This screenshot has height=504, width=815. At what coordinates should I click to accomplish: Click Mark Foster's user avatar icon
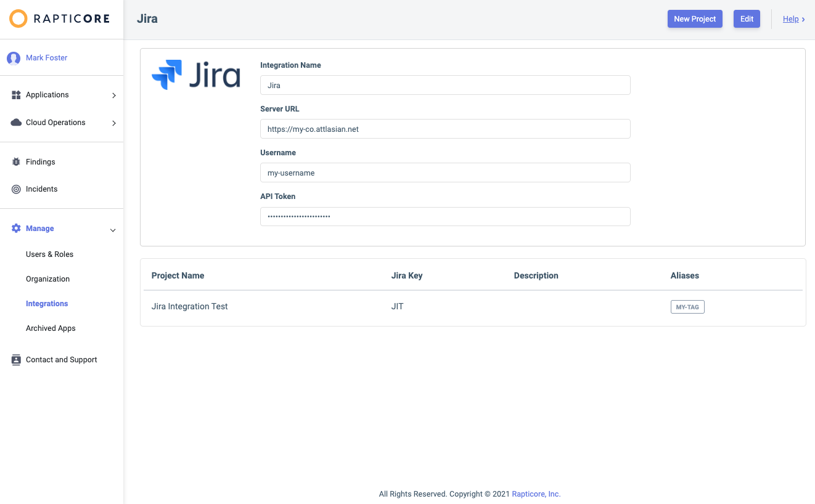14,58
